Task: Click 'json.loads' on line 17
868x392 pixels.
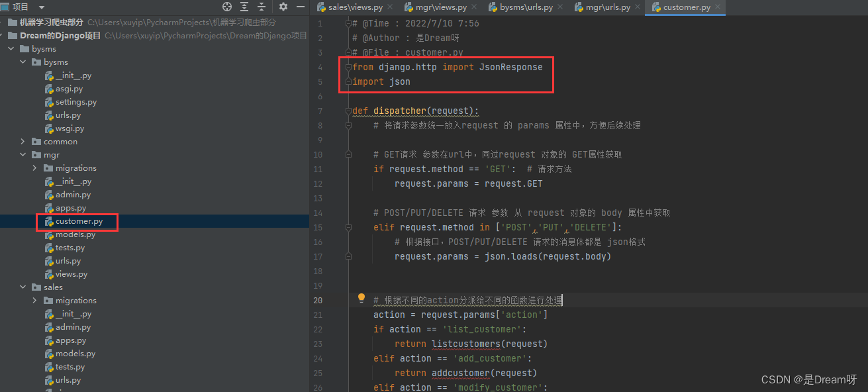Action: 511,256
